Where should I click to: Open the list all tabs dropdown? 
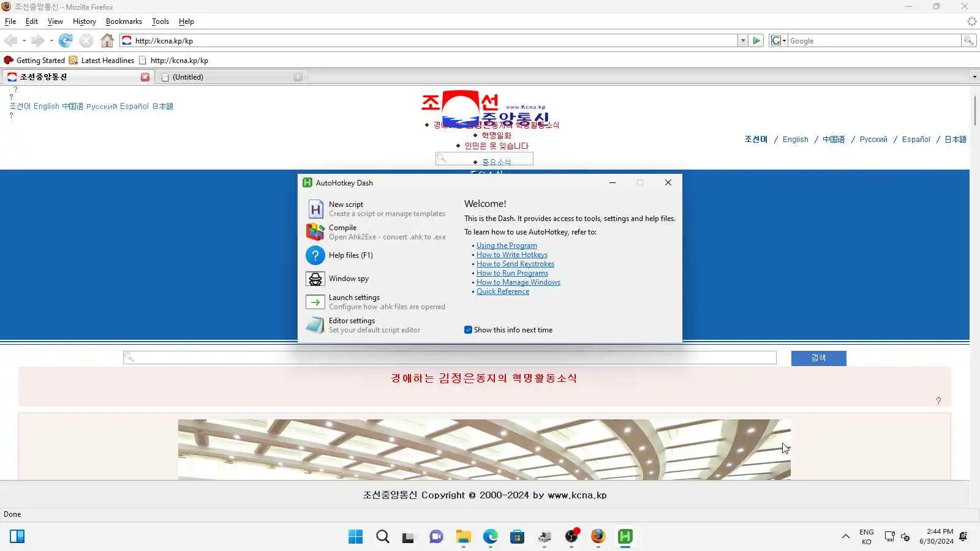click(x=974, y=77)
